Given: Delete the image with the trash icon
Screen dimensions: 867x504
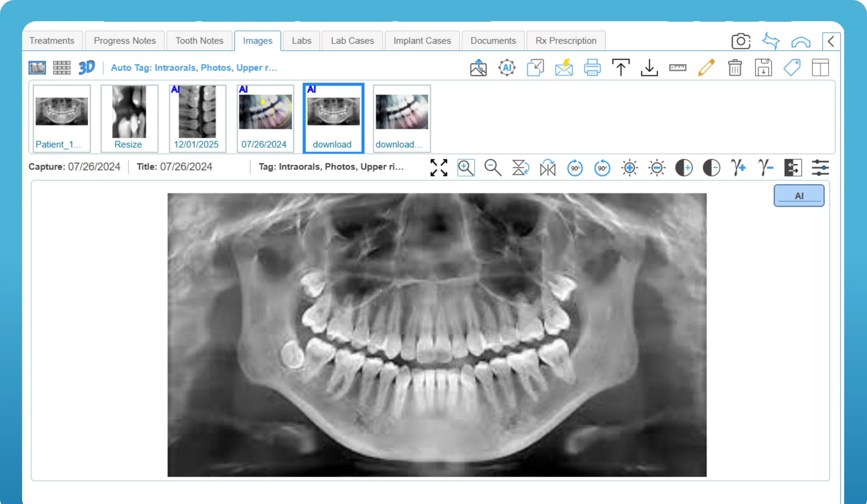Looking at the screenshot, I should [735, 68].
